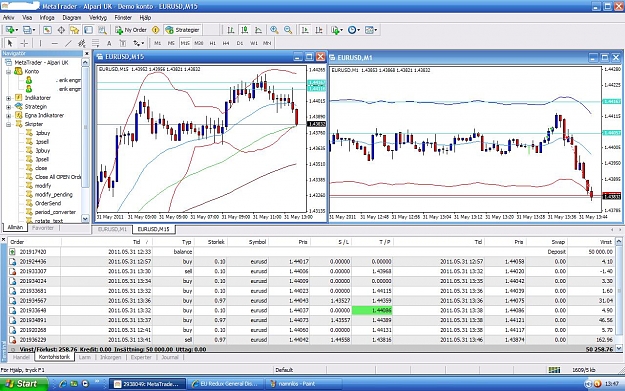Select the equidistant channel tool
The width and height of the screenshot is (625, 391).
82,43
